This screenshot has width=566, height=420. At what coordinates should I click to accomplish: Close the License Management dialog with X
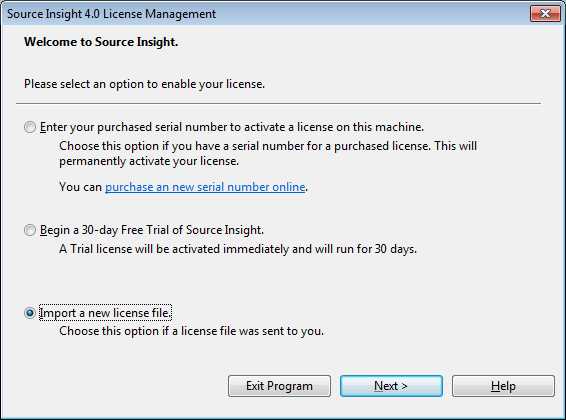[x=545, y=14]
